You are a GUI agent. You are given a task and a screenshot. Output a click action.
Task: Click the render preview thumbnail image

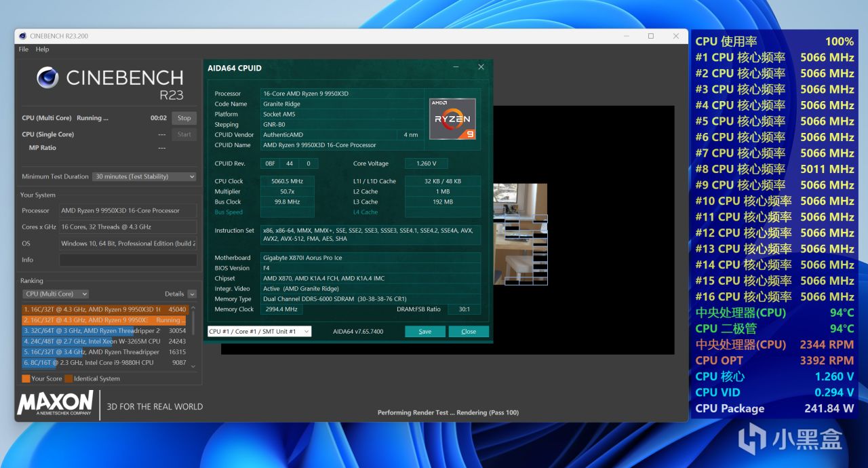coord(520,234)
